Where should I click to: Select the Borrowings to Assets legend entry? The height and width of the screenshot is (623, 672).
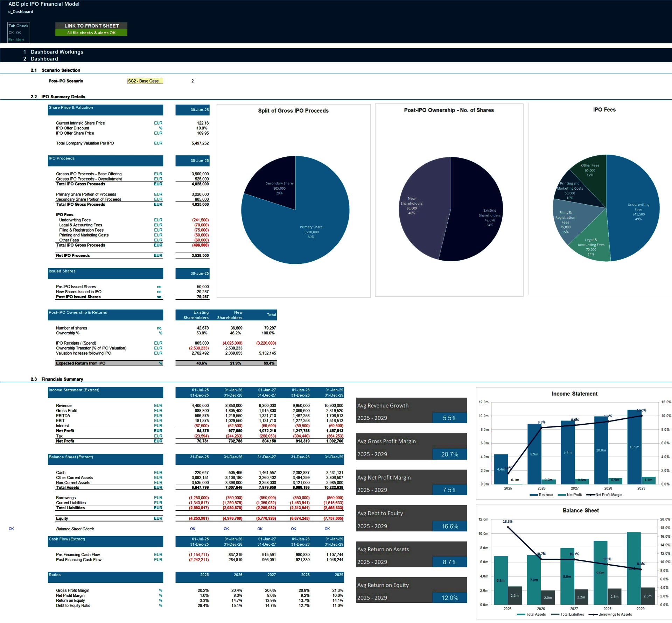(610, 615)
